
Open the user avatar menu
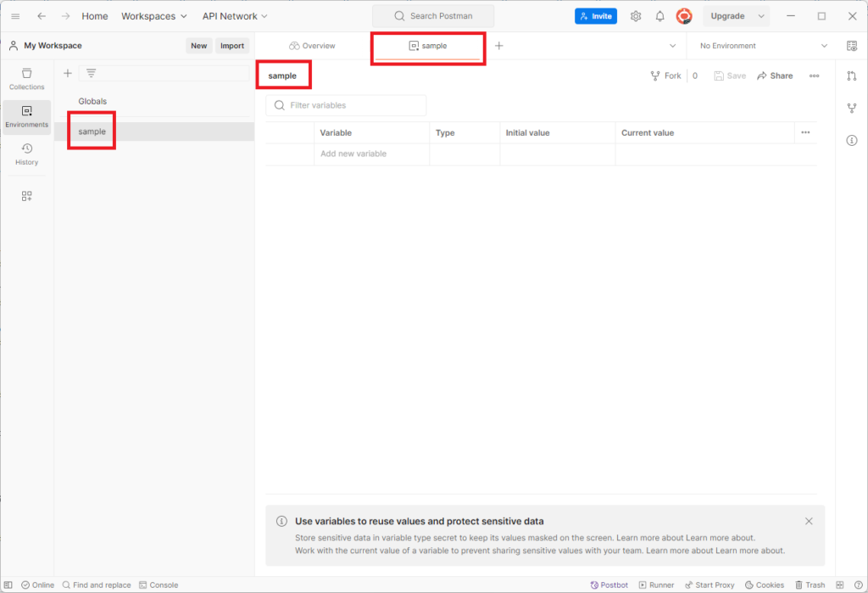(684, 16)
